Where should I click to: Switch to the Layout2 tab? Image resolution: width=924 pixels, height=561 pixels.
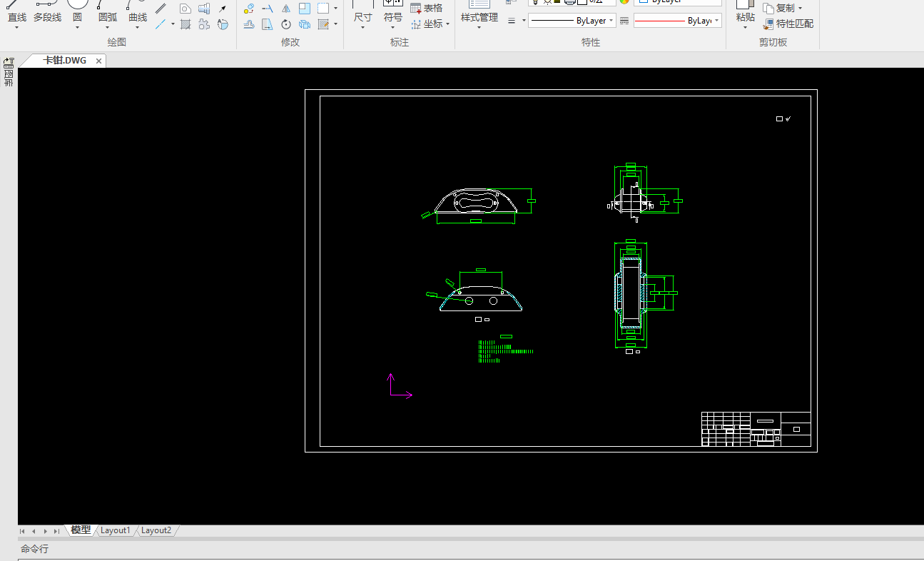[156, 530]
